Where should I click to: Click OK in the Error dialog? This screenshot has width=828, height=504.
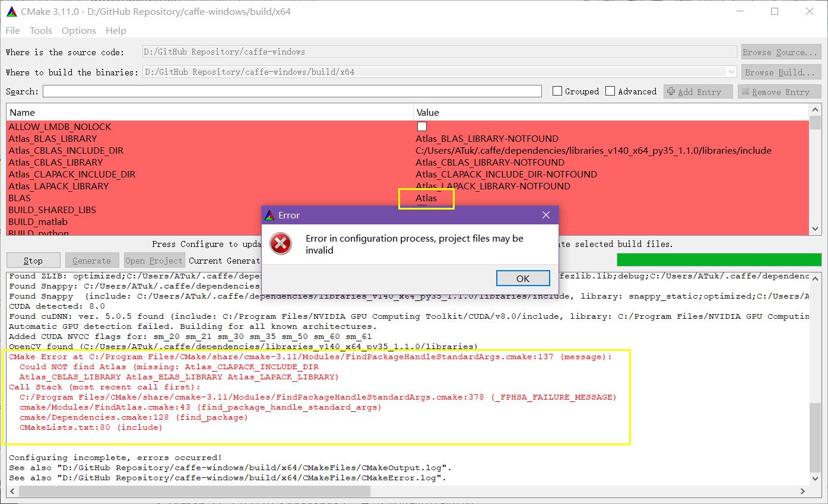[x=523, y=278]
